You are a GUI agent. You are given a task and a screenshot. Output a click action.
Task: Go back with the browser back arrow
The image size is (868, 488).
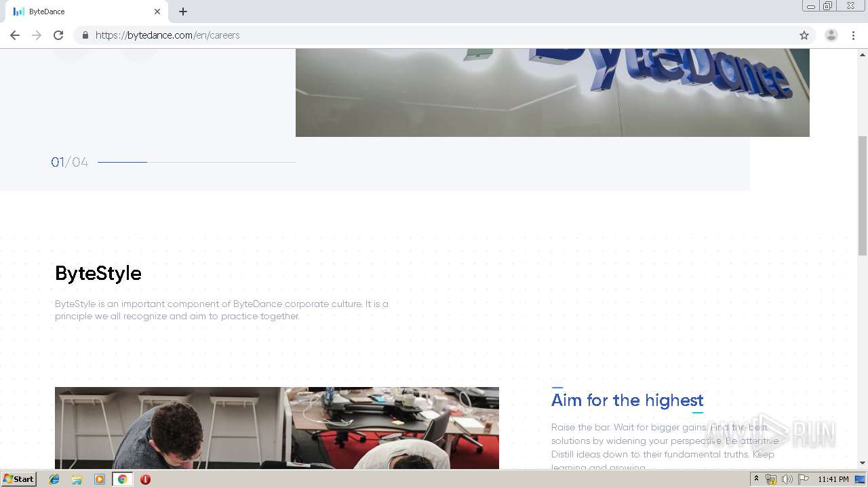(15, 35)
